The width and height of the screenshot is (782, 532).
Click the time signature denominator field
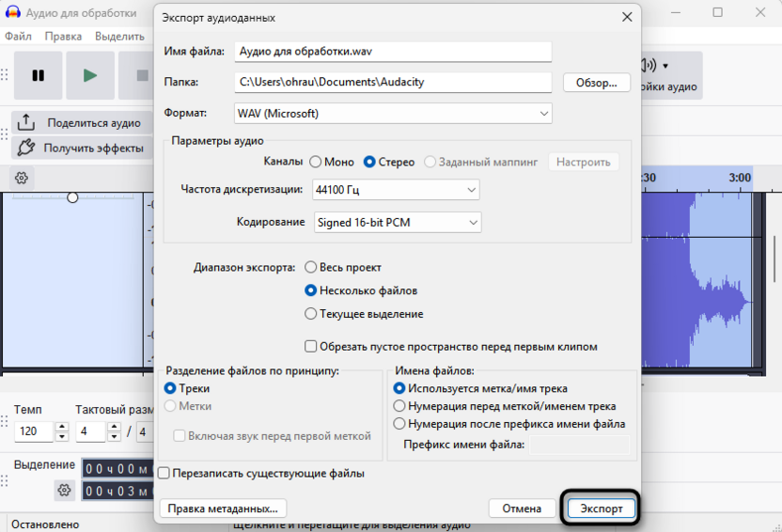(145, 431)
